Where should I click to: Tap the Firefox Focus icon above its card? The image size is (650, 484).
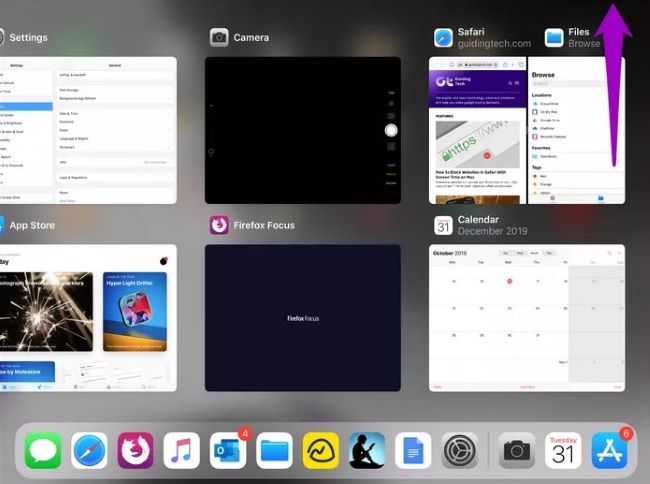(x=219, y=225)
